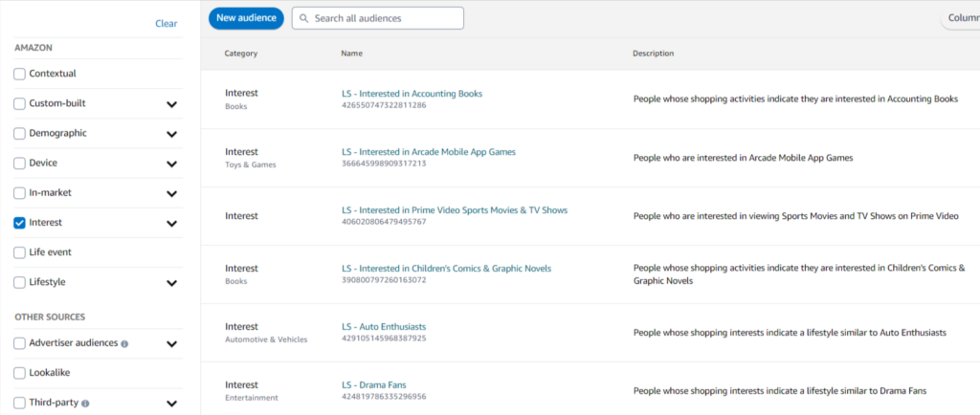The width and height of the screenshot is (980, 415).
Task: Open LS - Auto Enthusiasts audience
Action: [x=384, y=327]
